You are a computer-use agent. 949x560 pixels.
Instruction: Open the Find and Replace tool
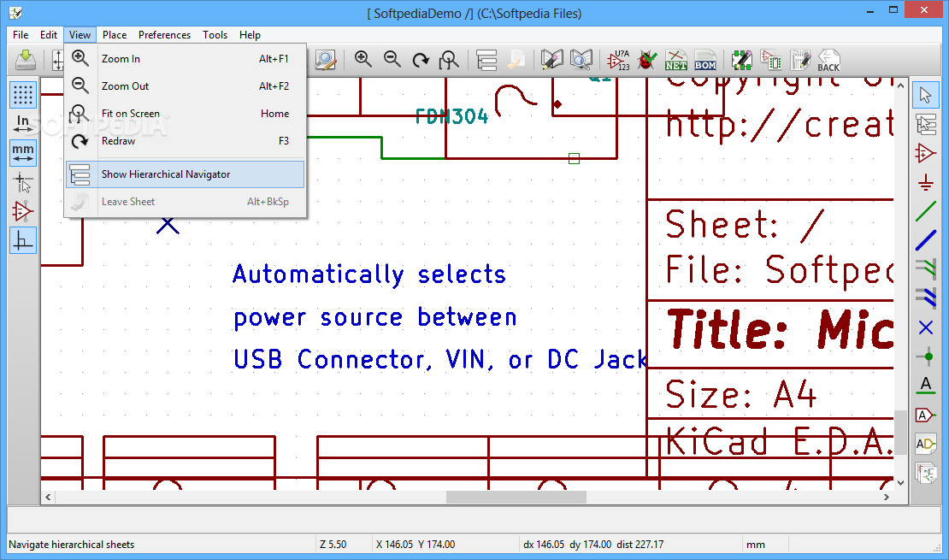coord(325,60)
